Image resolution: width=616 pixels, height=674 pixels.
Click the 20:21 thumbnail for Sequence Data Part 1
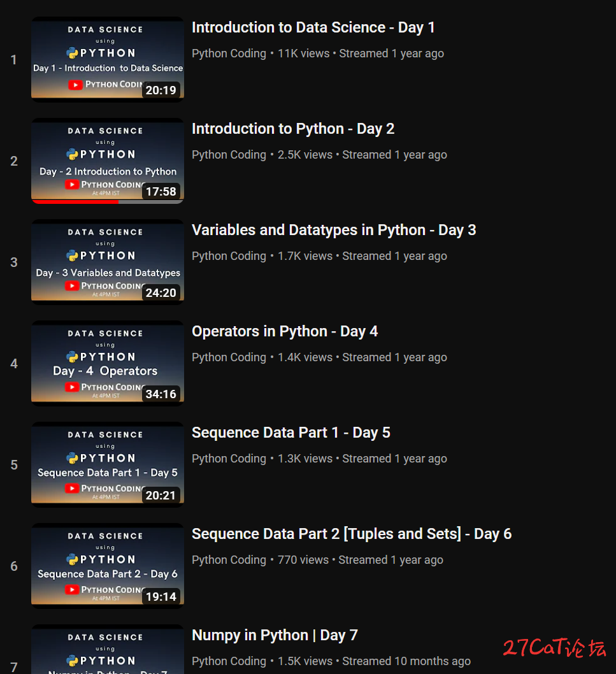[108, 464]
